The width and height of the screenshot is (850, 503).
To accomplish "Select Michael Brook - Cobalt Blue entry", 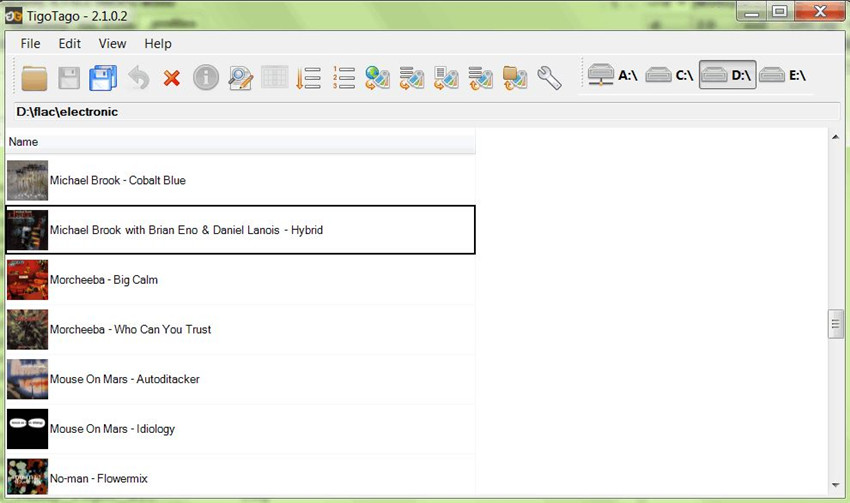I will tap(117, 180).
